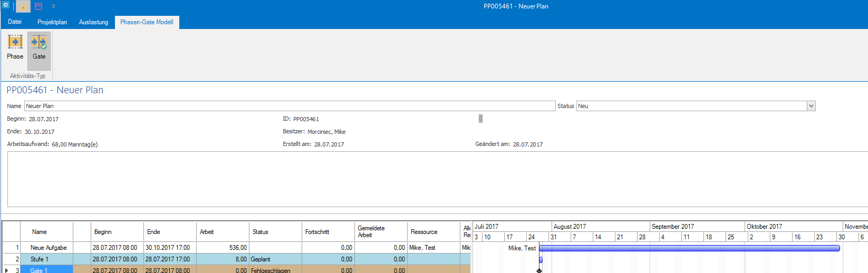Switch to the Projektplan tab

tap(52, 22)
